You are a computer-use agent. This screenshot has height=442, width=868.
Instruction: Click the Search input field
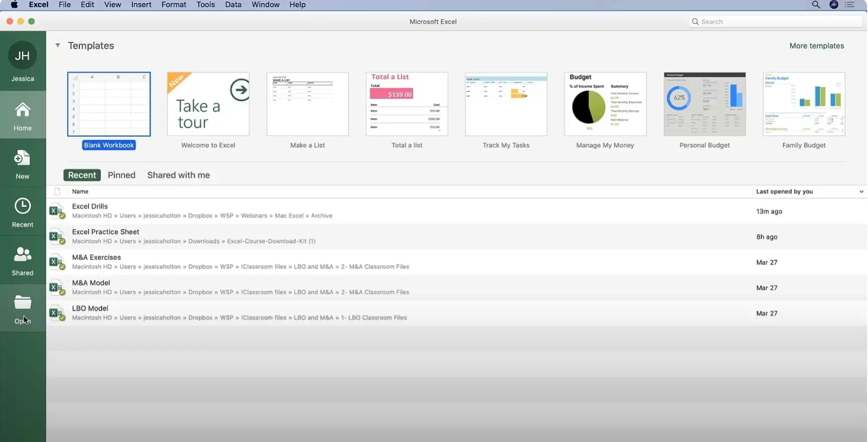point(778,22)
